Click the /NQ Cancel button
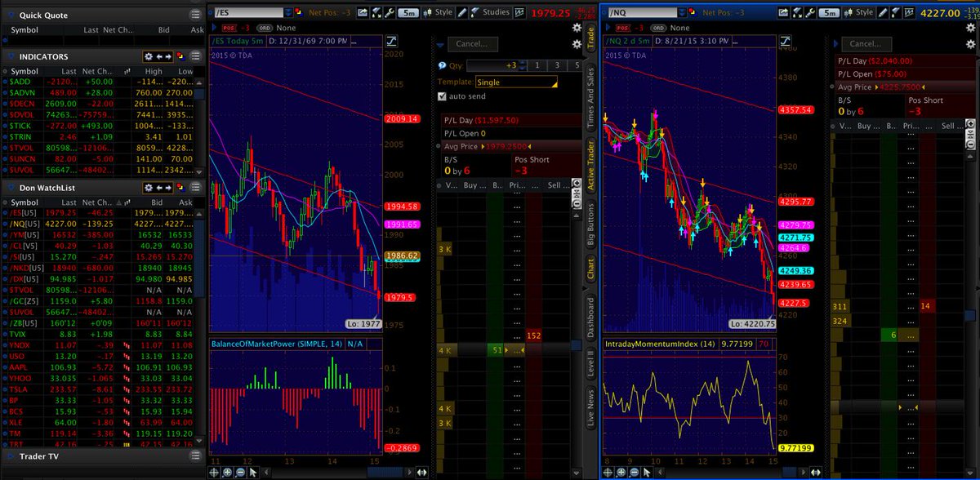 pyautogui.click(x=866, y=44)
